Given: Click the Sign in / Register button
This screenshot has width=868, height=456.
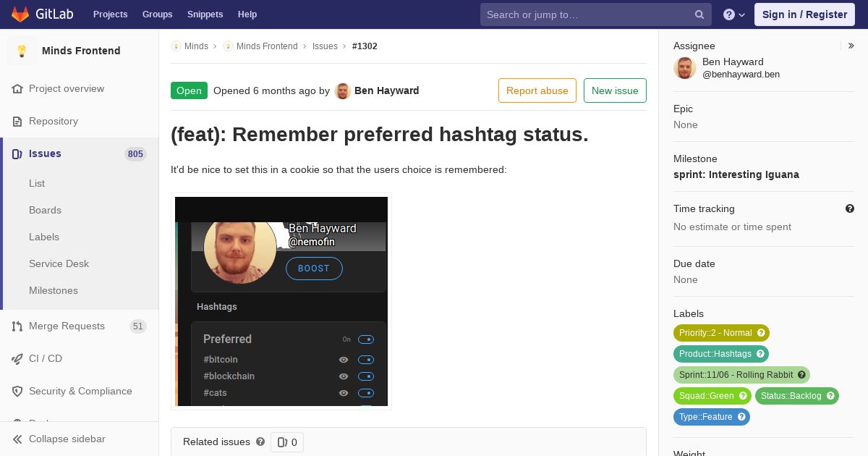Looking at the screenshot, I should click(804, 14).
